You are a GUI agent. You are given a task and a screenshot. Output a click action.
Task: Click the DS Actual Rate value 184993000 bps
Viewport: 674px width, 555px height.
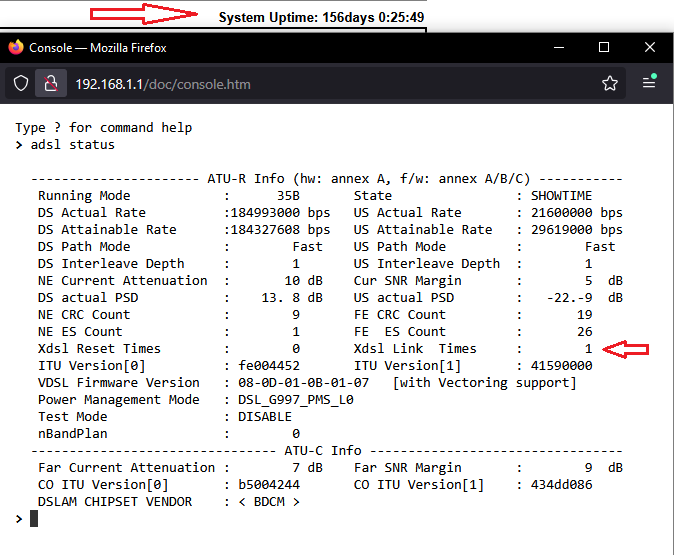pos(280,213)
